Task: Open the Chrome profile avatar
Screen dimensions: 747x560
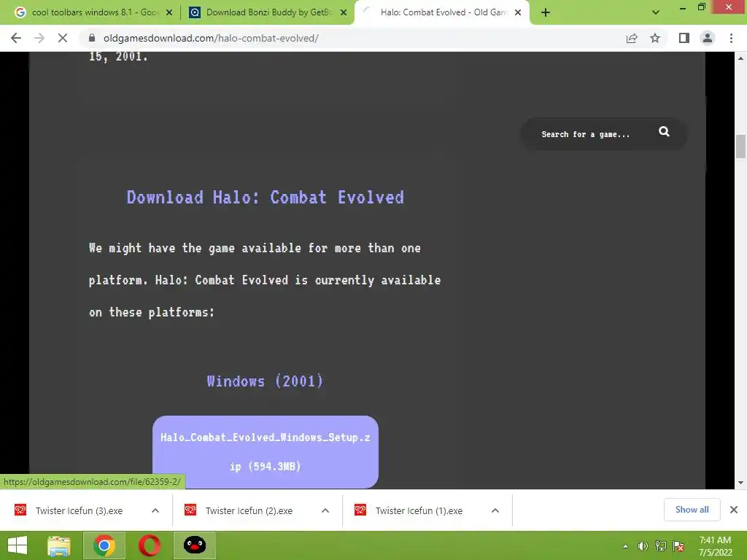Action: coord(708,38)
